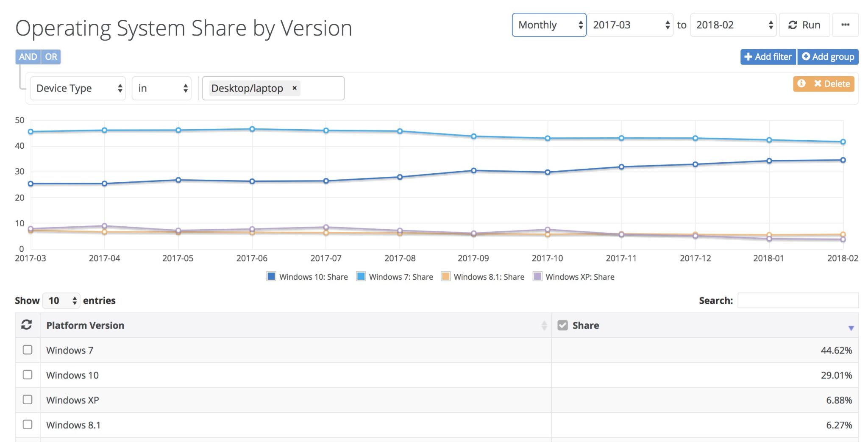Click the 6.88% share value
The width and height of the screenshot is (868, 442).
click(x=839, y=400)
